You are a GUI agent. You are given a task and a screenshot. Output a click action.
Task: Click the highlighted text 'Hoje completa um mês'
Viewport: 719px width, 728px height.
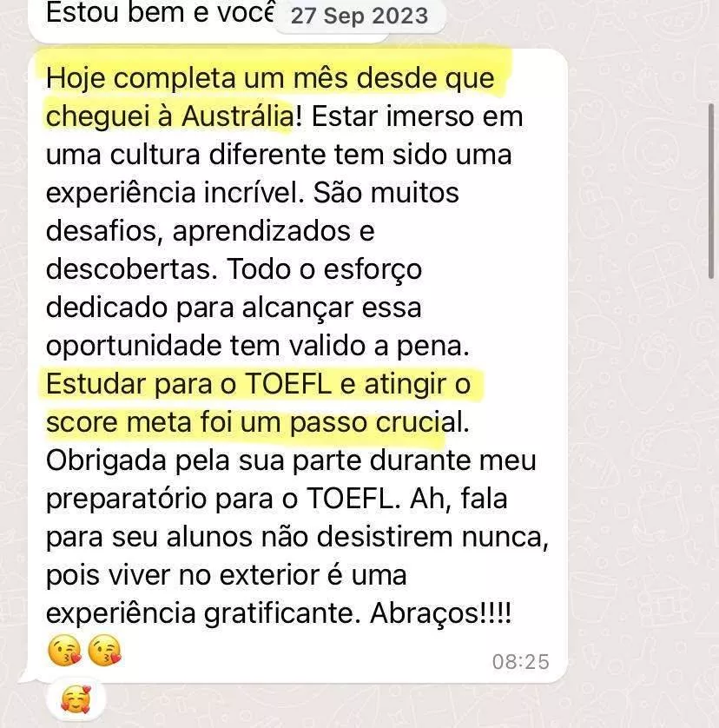click(197, 78)
